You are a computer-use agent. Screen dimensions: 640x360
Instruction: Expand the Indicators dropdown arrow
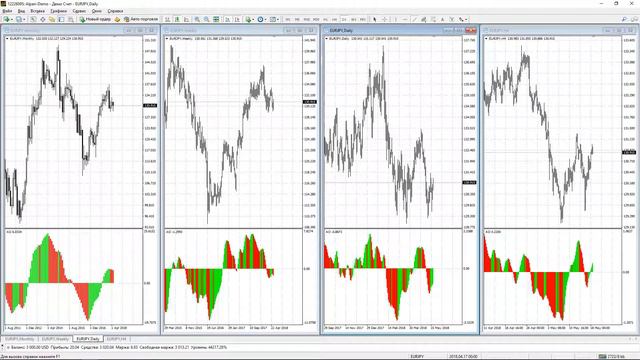253,19
